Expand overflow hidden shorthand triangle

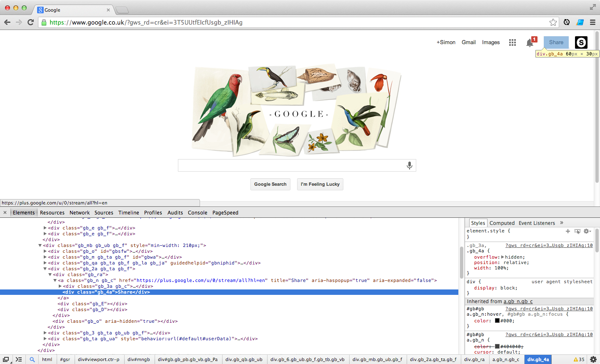[x=502, y=257]
